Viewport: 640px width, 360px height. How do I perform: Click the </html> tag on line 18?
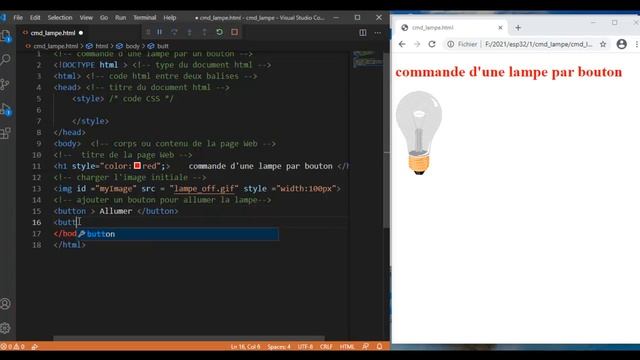click(69, 245)
